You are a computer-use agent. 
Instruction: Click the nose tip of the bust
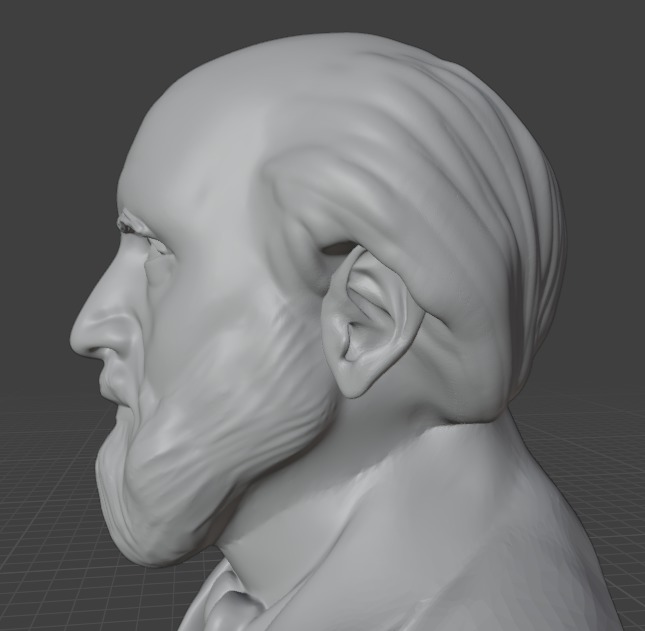[80, 342]
